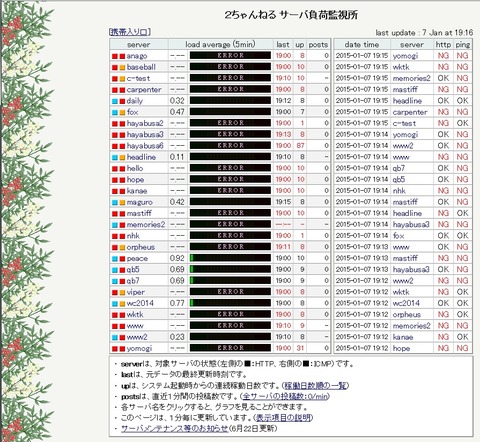
Task: Open wc2014 link in the date time log
Action: (406, 303)
